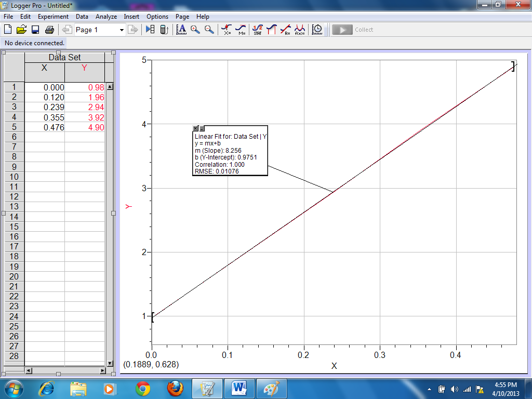532x399 pixels.
Task: Open the Windows Start menu
Action: [x=14, y=389]
